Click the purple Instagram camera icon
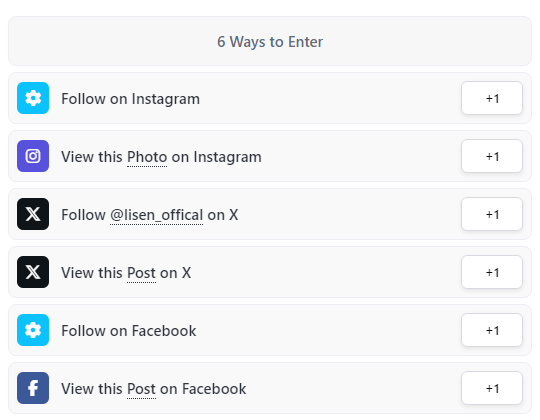 (x=33, y=156)
